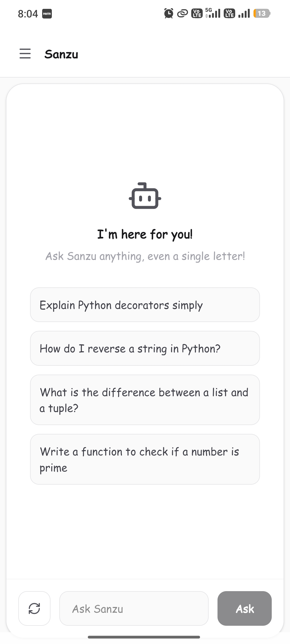Tap the battery indicator icon
Screen dimensions: 290x644
[262, 13]
